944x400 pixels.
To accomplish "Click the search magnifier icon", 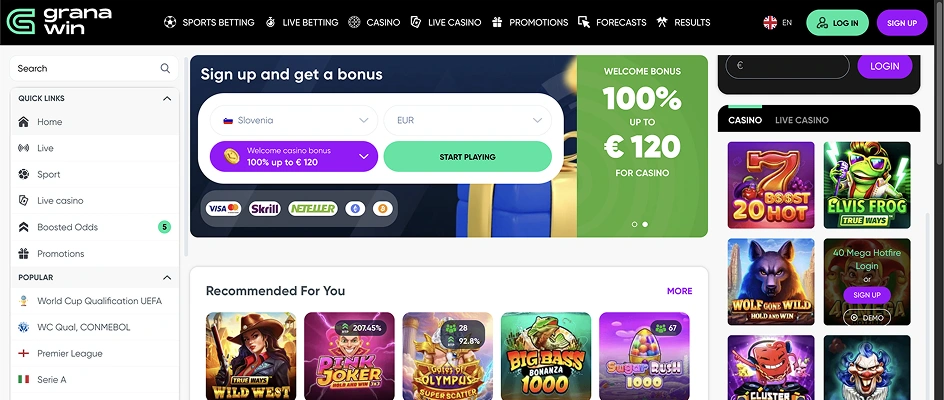I will pos(165,69).
